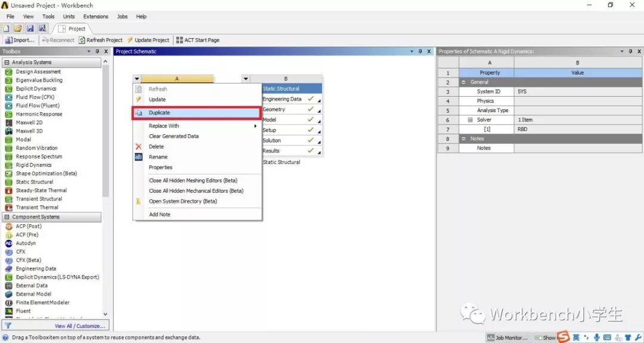Screen dimensions: 644x343
Task: Select the Engineering Data cell in system B
Action: click(291, 99)
